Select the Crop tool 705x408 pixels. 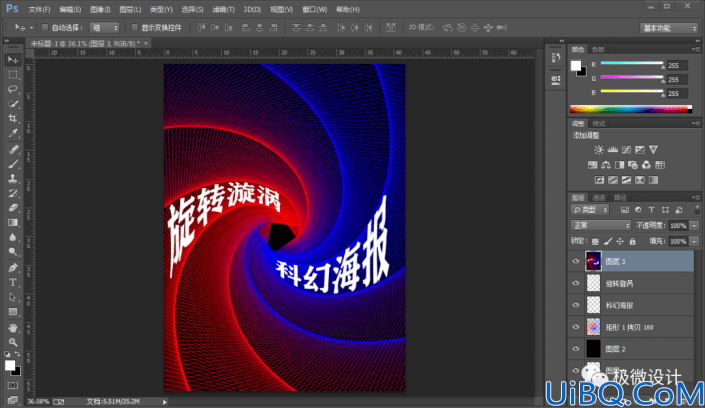coord(13,119)
